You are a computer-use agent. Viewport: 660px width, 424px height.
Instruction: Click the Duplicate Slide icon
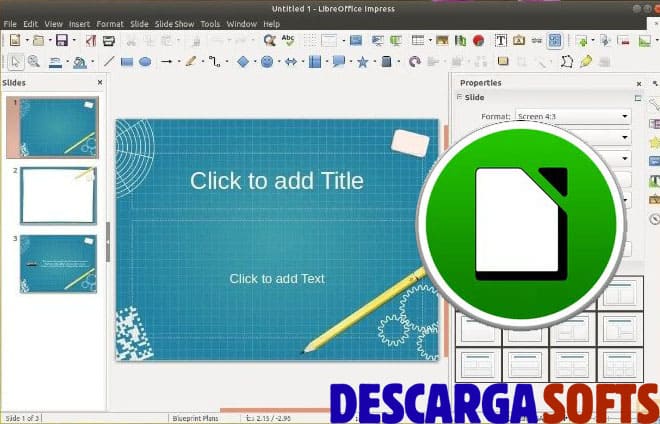pyautogui.click(x=605, y=40)
